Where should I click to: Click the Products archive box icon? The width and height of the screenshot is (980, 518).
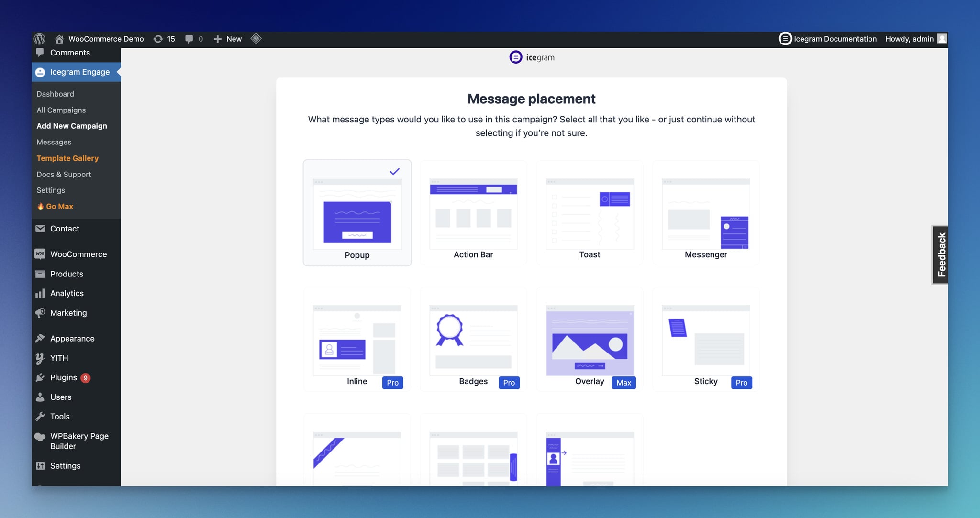coord(40,274)
